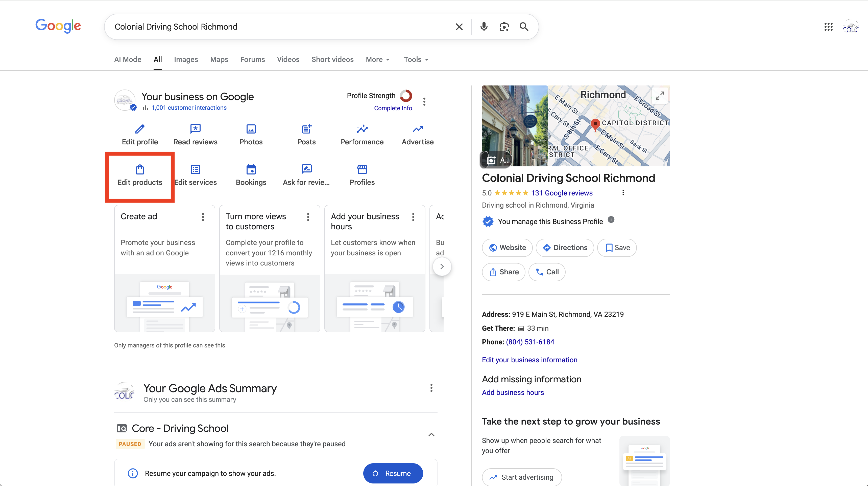Go to Google homepage via the logo
This screenshot has width=868, height=486.
click(58, 26)
